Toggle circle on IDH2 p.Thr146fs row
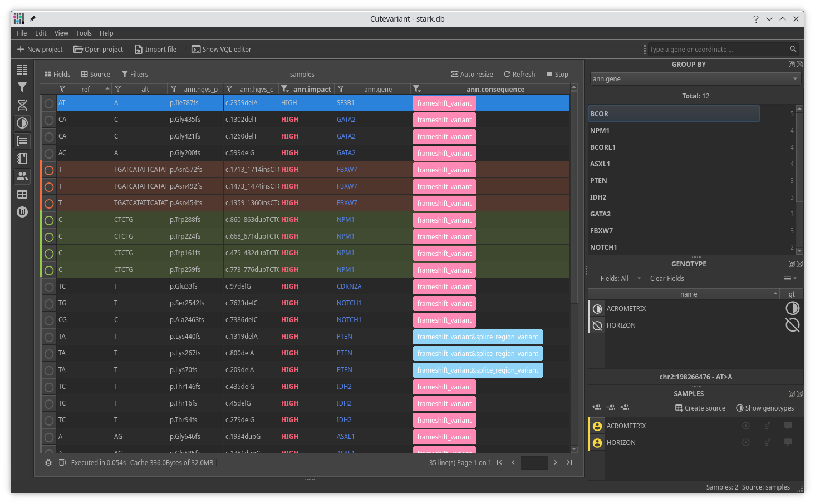The height and width of the screenshot is (504, 815). coord(49,387)
